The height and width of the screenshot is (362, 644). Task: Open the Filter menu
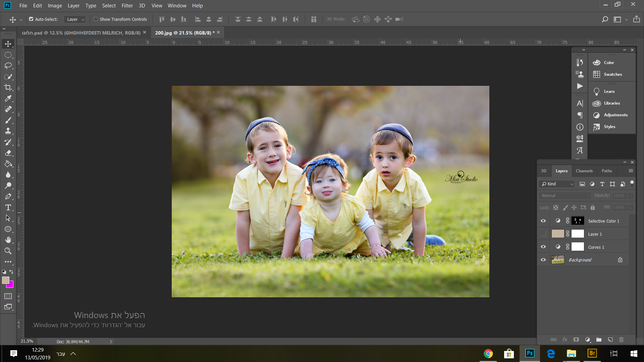pos(127,6)
